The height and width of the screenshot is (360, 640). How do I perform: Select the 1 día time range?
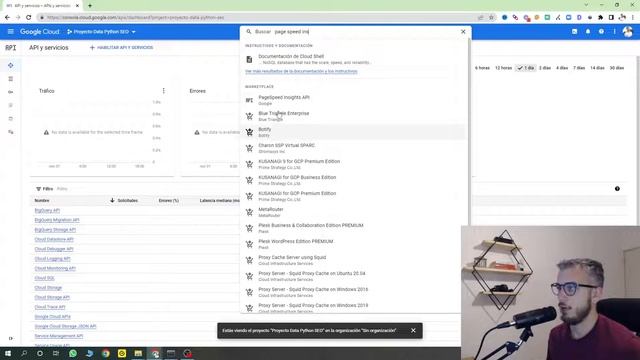(526, 68)
